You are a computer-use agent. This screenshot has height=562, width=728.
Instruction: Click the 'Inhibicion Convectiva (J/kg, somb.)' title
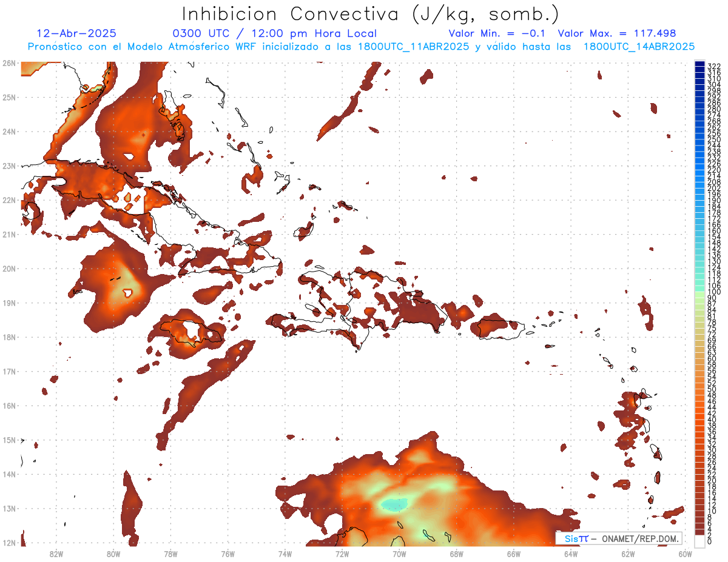(x=371, y=15)
